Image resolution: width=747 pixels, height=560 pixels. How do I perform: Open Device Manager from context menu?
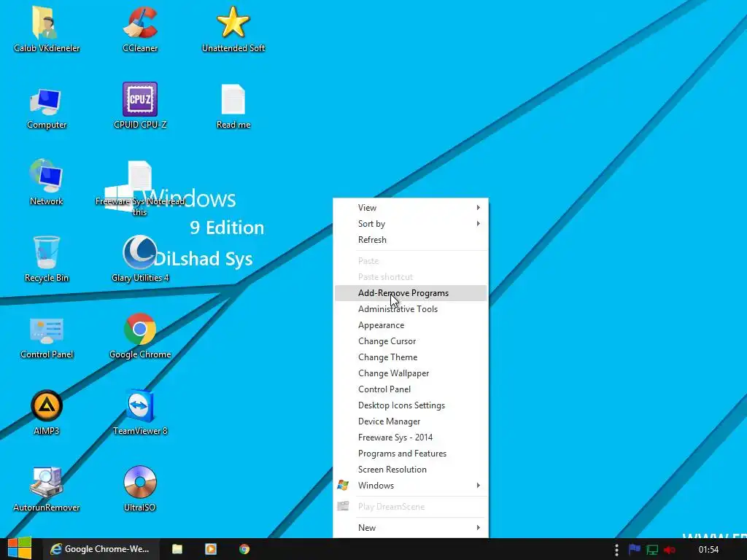(x=411, y=421)
